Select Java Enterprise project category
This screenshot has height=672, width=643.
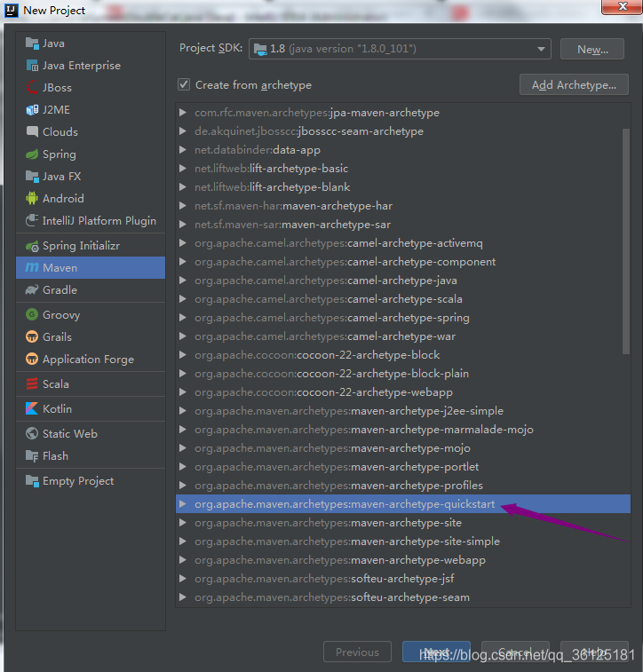point(91,66)
